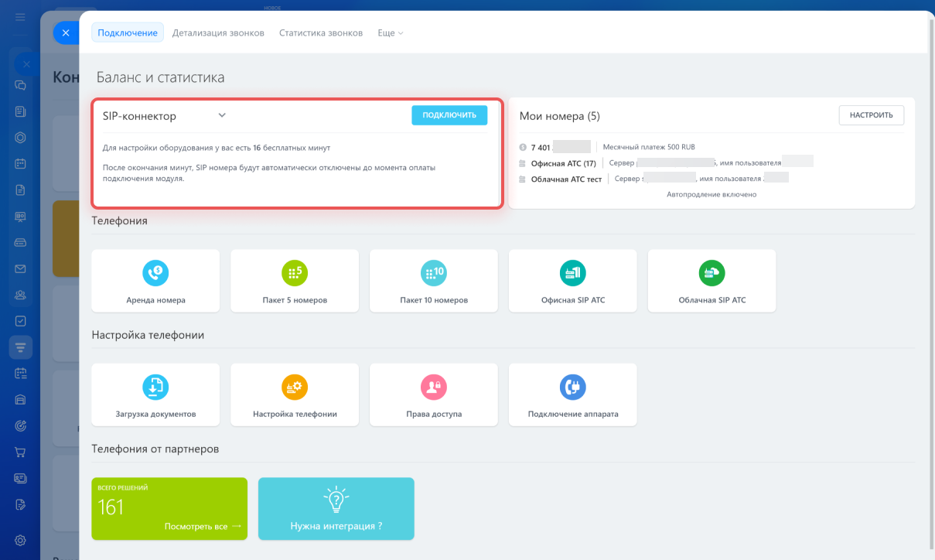Open the Workgroups people icon in sidebar
The width and height of the screenshot is (935, 560).
point(21,295)
